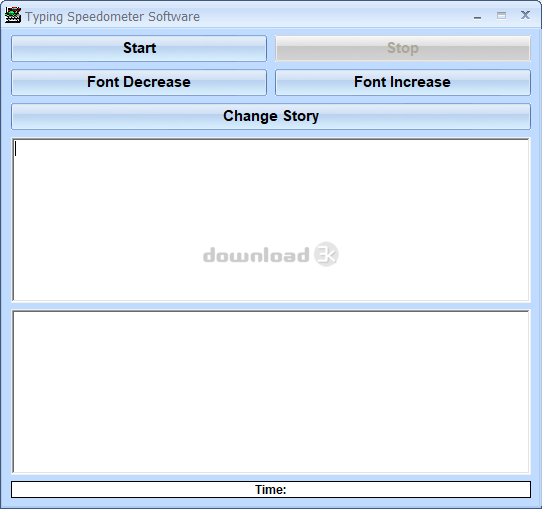Click the disabled Stop button
Viewport: 542px width, 509px height.
403,48
